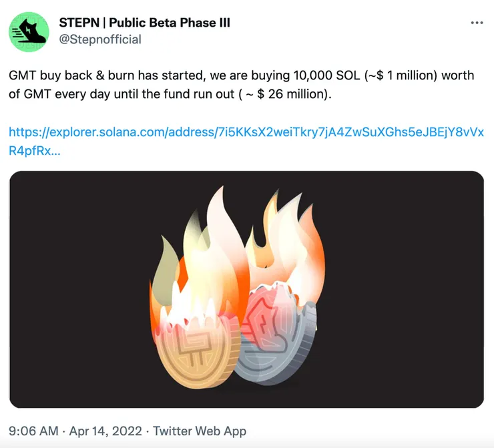The height and width of the screenshot is (448, 494).
Task: Click the STEPN green sneaker profile avatar
Action: [x=29, y=31]
